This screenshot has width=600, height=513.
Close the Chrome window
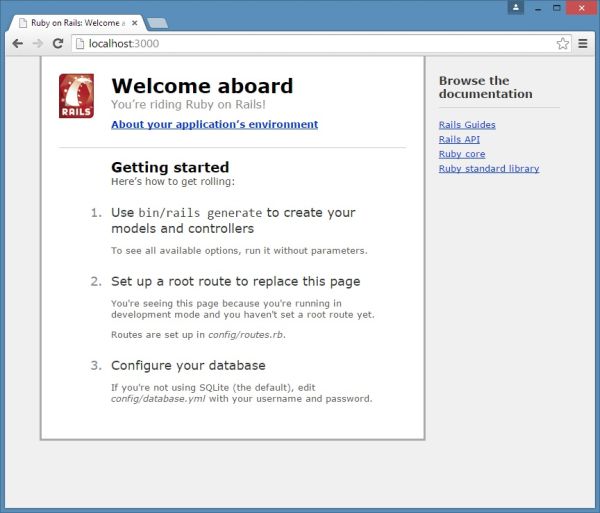point(582,8)
